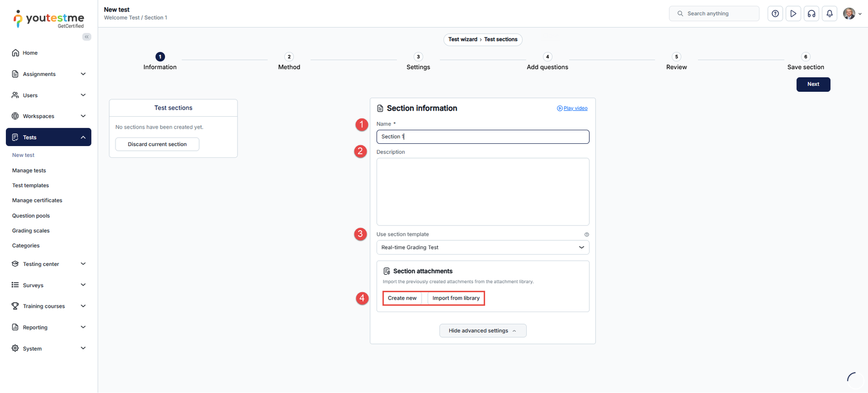Open Manage tests in sidebar
Image resolution: width=868 pixels, height=393 pixels.
coord(29,170)
